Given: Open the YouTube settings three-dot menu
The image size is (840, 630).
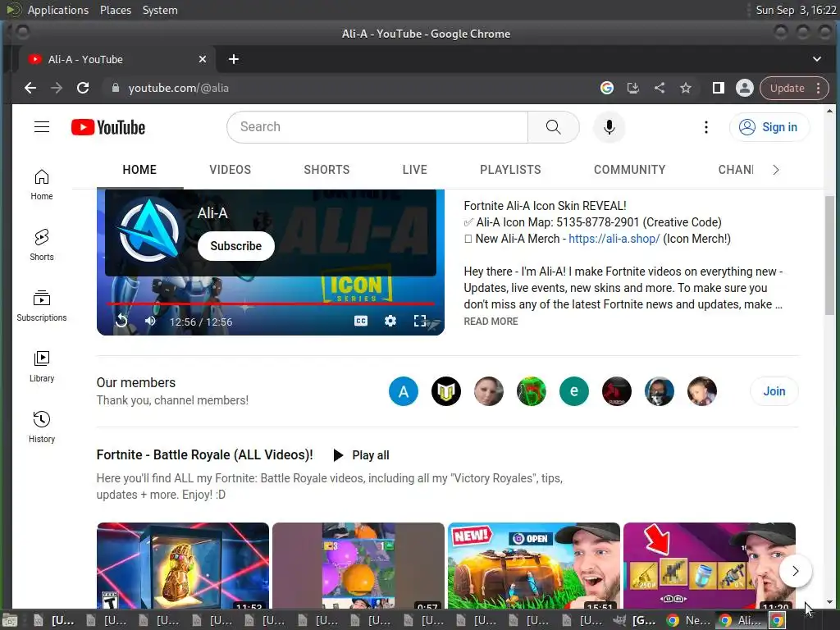Looking at the screenshot, I should click(x=706, y=127).
